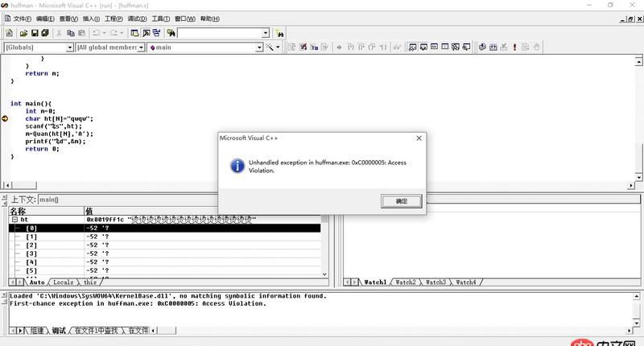Toggle the Output window button
Screen dimensions: 644x346
pyautogui.click(x=146, y=33)
